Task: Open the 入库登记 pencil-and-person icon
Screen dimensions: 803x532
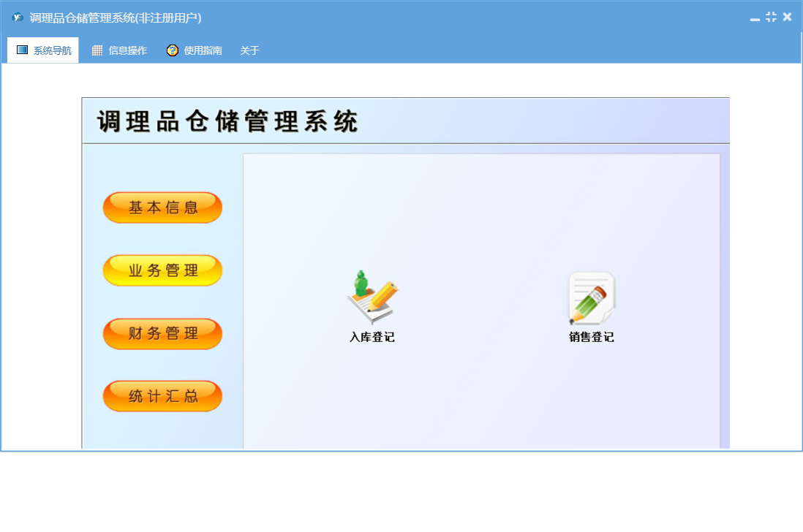Action: pyautogui.click(x=373, y=297)
